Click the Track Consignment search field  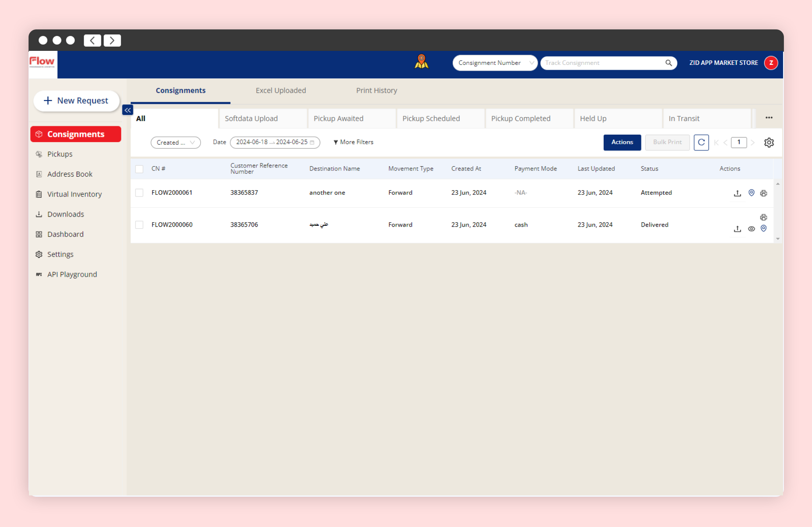tap(601, 63)
